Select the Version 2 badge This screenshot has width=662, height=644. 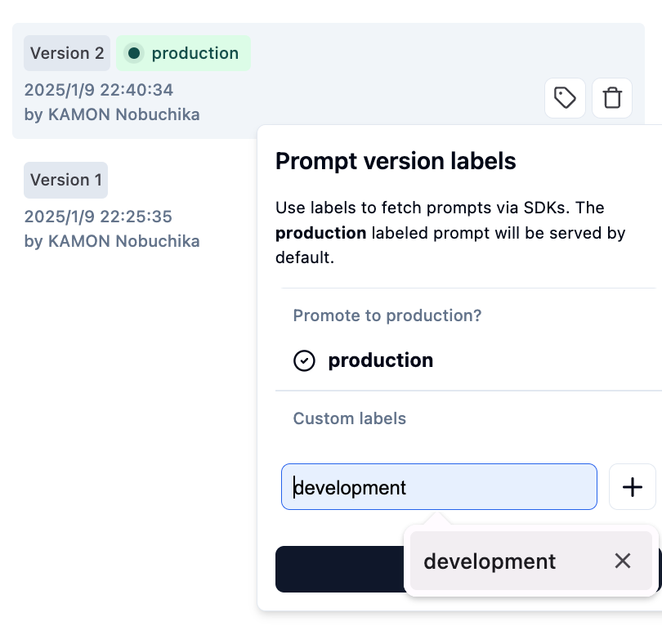67,53
